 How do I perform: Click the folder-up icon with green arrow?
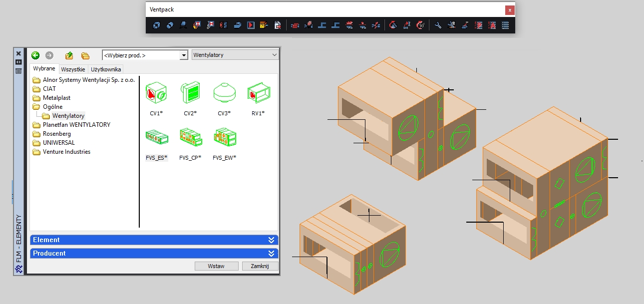tap(69, 55)
